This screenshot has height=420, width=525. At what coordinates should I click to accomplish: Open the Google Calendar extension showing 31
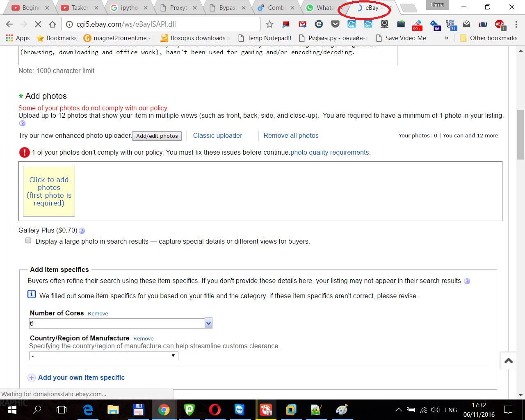click(x=452, y=24)
